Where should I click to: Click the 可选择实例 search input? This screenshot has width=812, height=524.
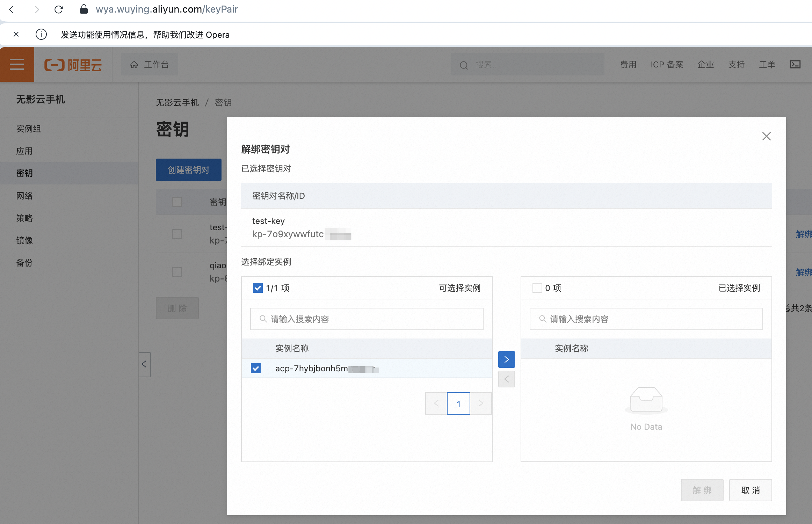coord(367,319)
